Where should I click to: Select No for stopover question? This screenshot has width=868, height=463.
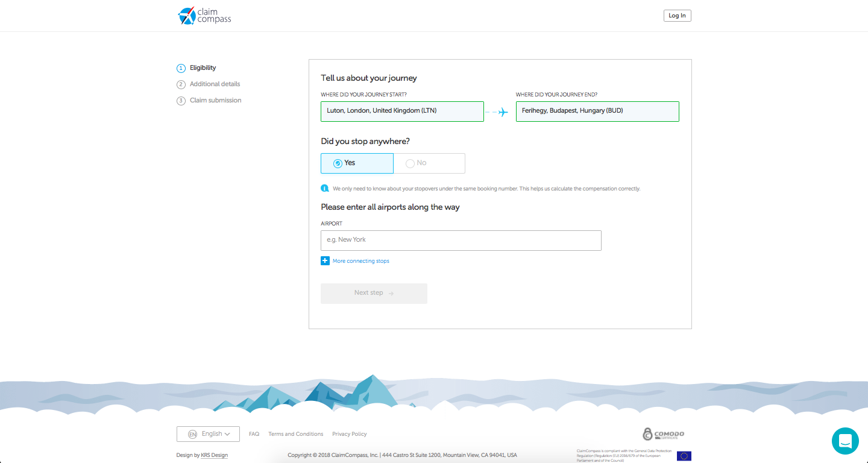tap(429, 163)
